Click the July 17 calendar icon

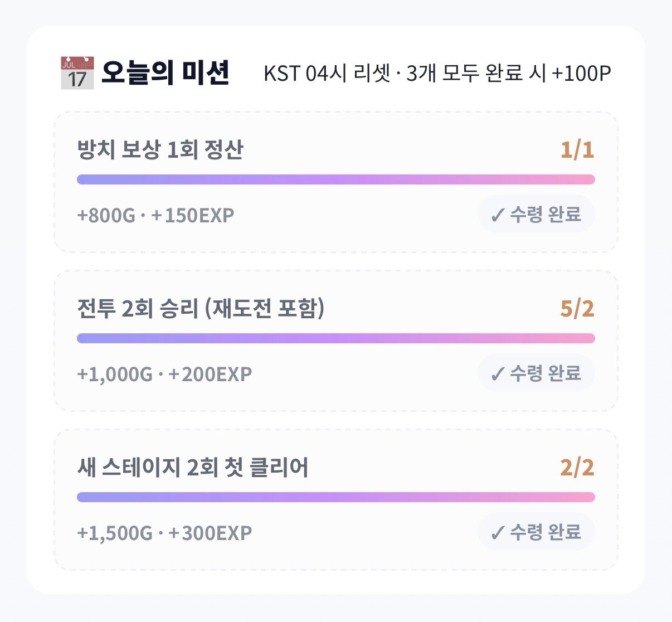click(x=77, y=73)
